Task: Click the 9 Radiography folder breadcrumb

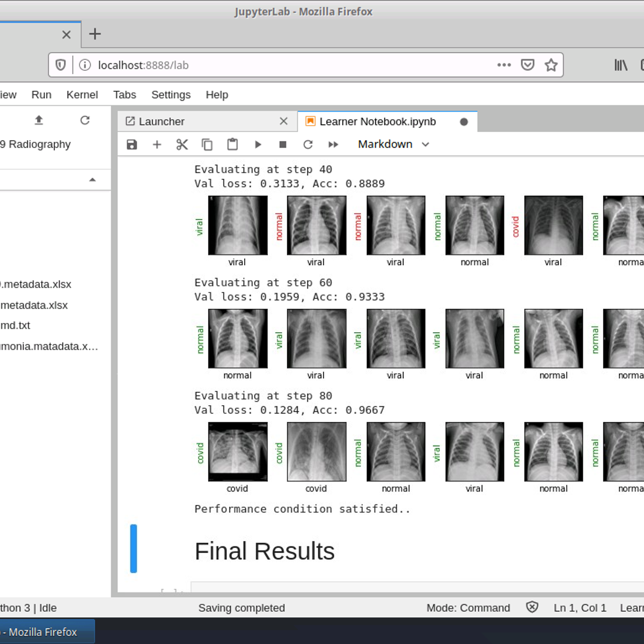Action: (x=35, y=144)
